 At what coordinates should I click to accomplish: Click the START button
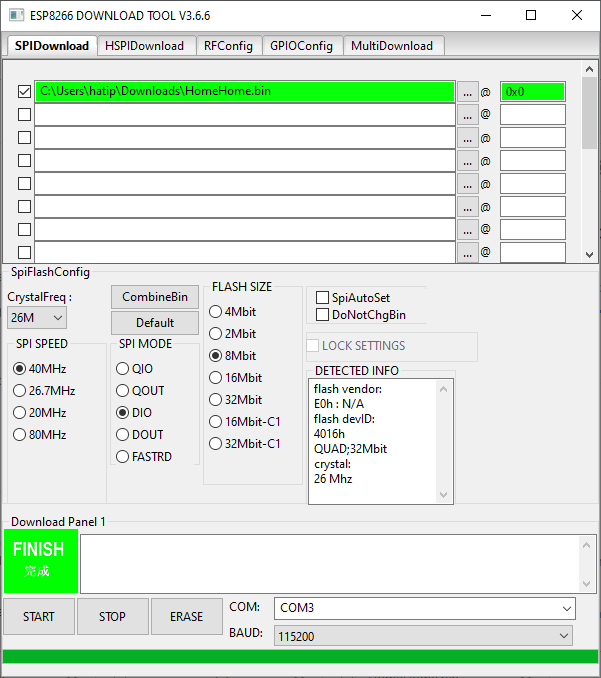[39, 617]
